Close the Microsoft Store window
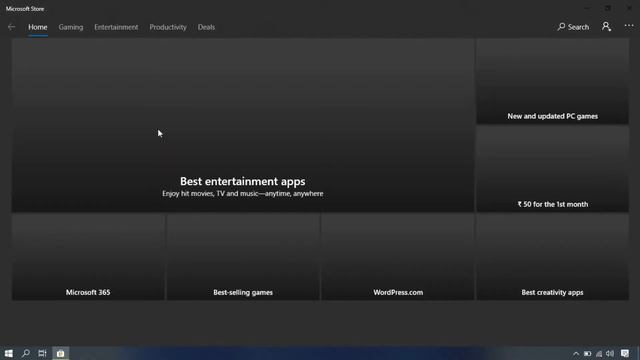640x360 pixels. click(629, 8)
